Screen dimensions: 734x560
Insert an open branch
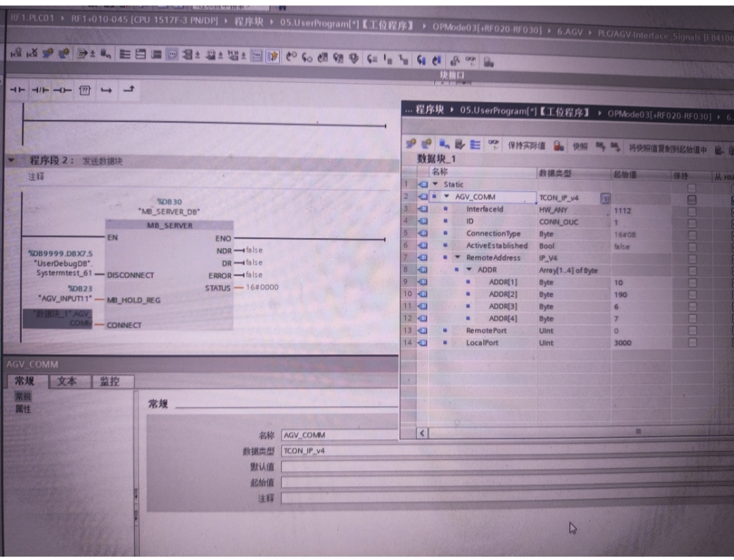point(106,90)
